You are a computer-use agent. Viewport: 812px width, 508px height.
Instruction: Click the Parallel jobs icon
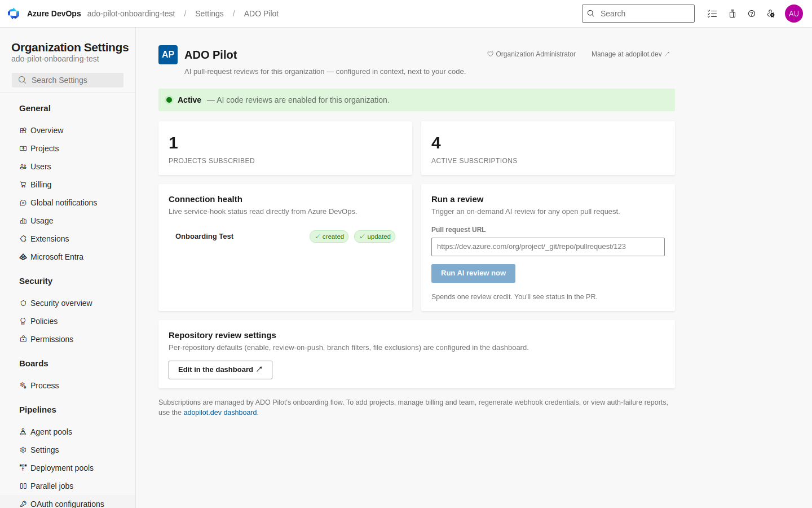tap(23, 486)
